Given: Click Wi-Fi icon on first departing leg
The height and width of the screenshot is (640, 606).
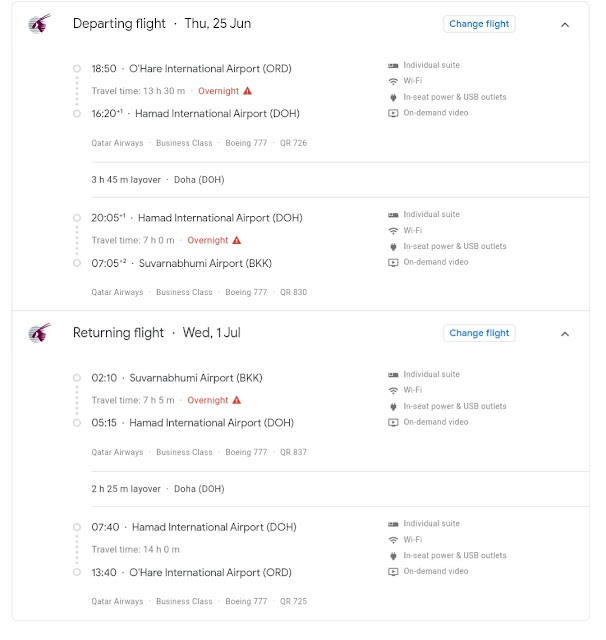Looking at the screenshot, I should click(393, 81).
